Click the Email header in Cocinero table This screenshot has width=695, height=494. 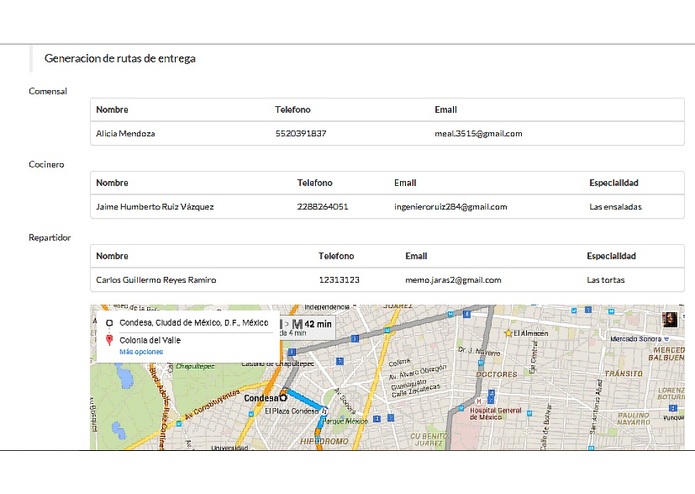click(x=405, y=183)
